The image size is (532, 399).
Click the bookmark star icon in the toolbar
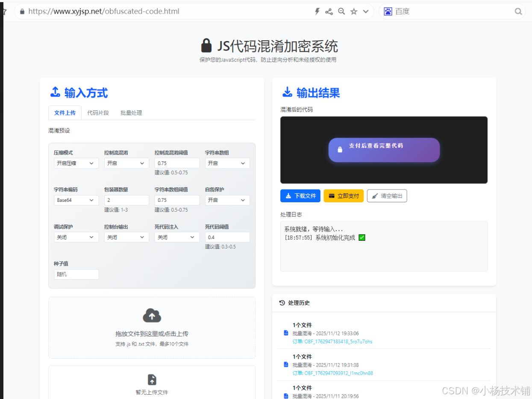(x=354, y=11)
